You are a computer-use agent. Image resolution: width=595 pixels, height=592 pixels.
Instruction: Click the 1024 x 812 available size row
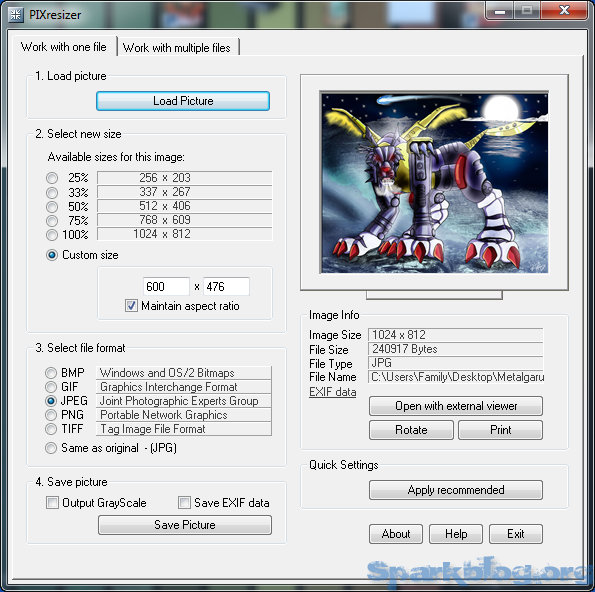pyautogui.click(x=185, y=234)
